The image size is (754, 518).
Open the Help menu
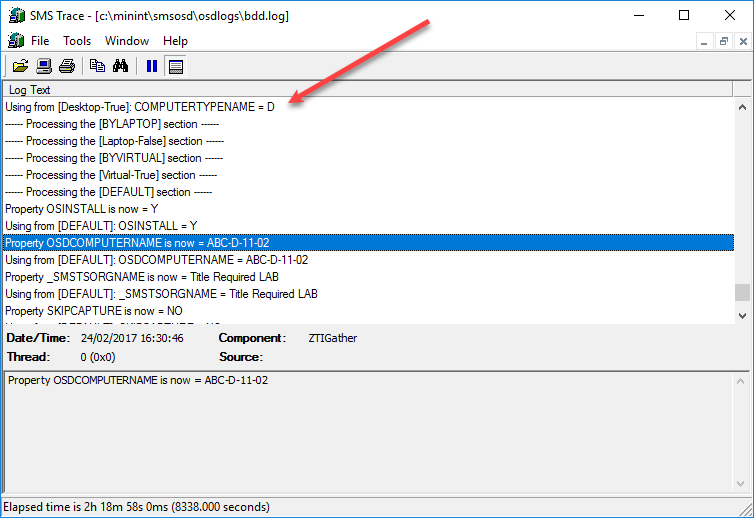point(176,41)
